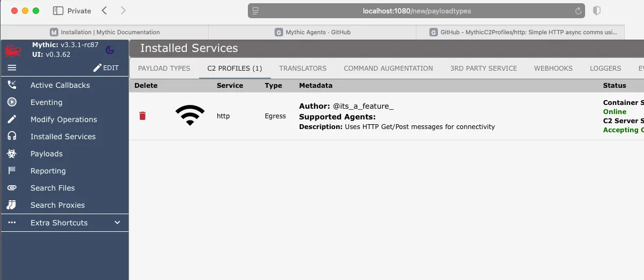Screen dimensions: 644x280
Task: Go to Eventing in sidebar
Action: (46, 102)
